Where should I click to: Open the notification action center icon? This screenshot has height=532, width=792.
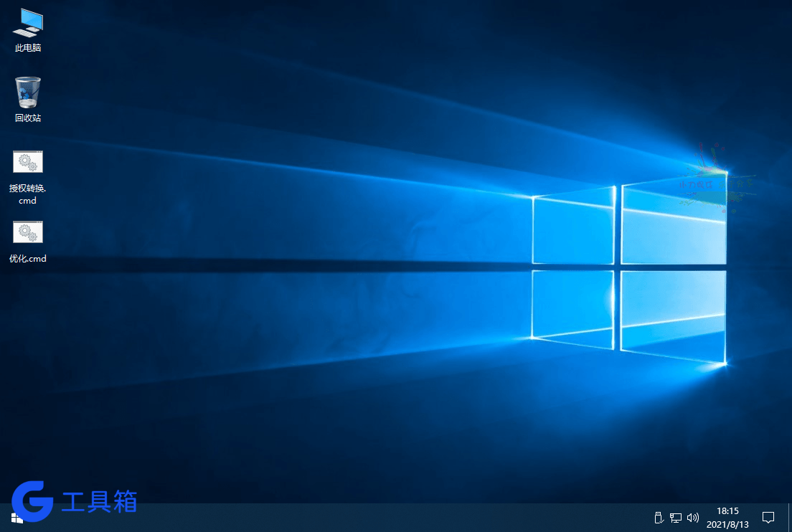click(x=768, y=518)
